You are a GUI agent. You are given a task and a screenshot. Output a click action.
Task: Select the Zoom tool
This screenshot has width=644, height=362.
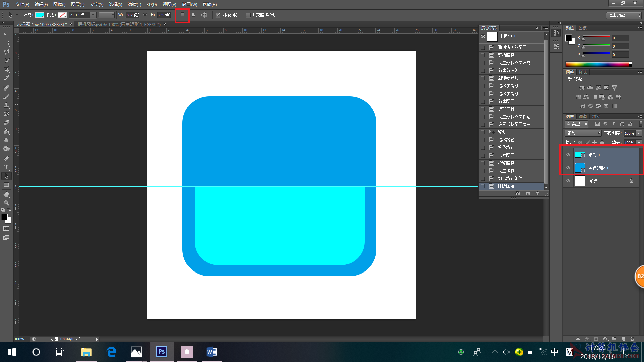[6, 203]
